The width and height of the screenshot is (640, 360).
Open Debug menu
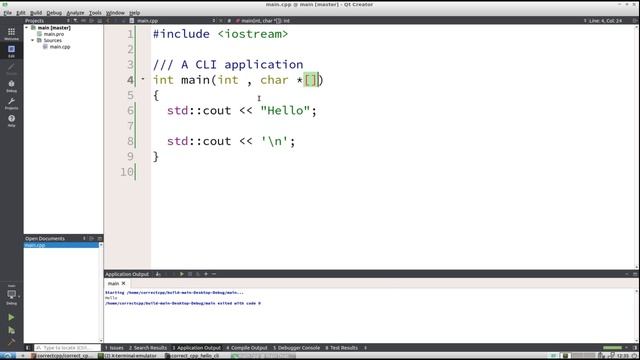coord(54,13)
